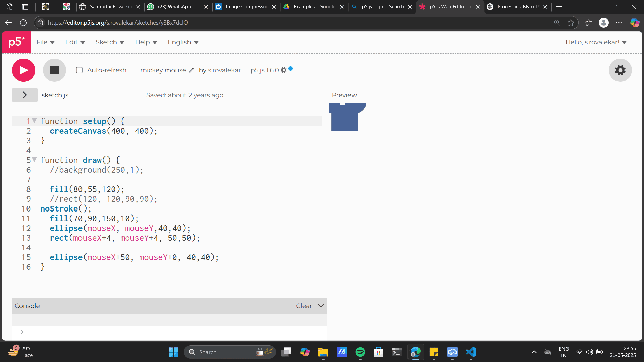
Task: Open the File menu
Action: click(x=45, y=42)
